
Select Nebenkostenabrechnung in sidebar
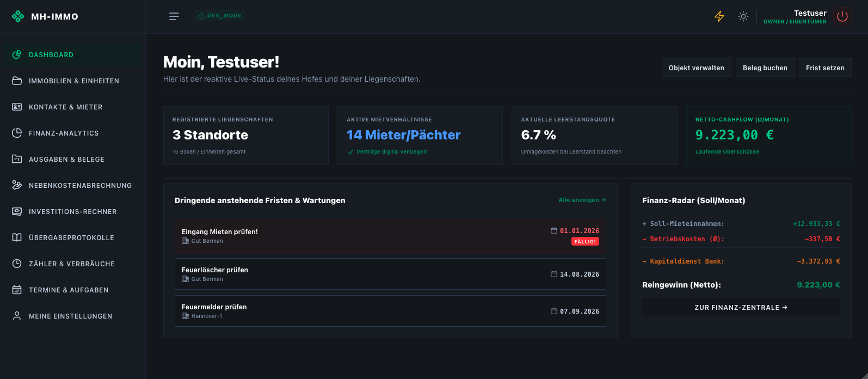[73, 185]
